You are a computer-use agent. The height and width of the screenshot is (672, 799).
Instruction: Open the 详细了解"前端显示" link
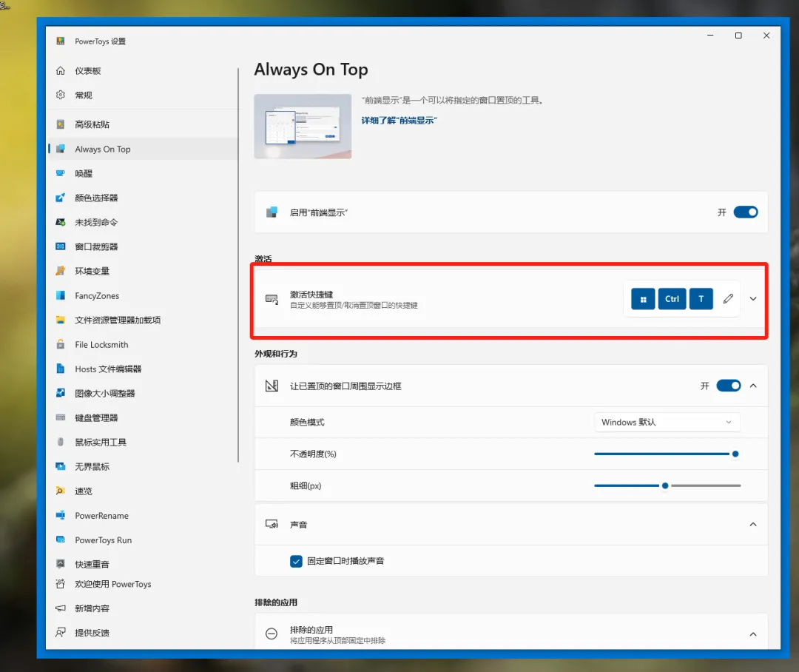(x=399, y=121)
